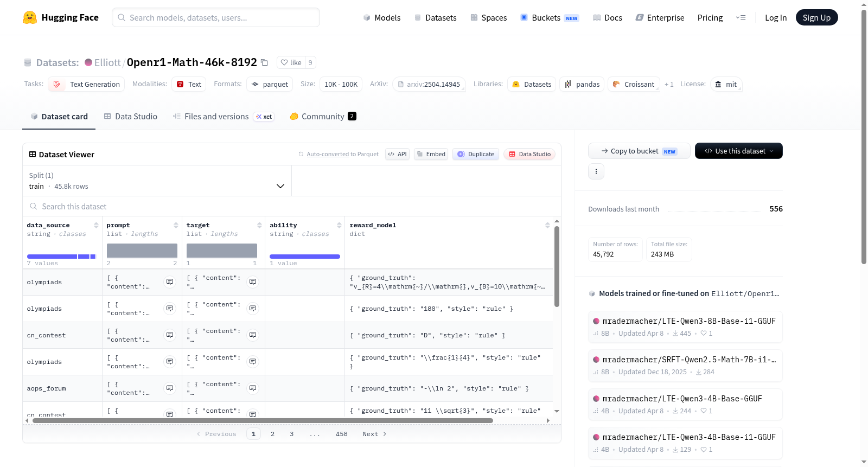
Task: Click magnifier icon in dataset search bar
Action: (x=34, y=207)
